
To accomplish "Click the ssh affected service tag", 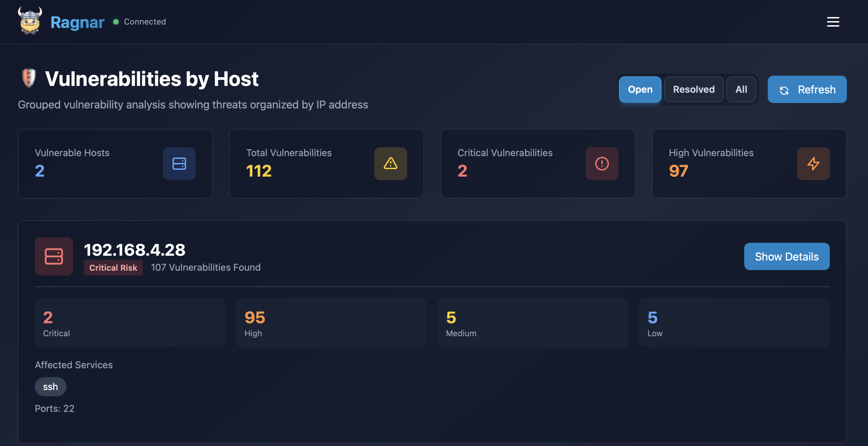I will pos(50,387).
